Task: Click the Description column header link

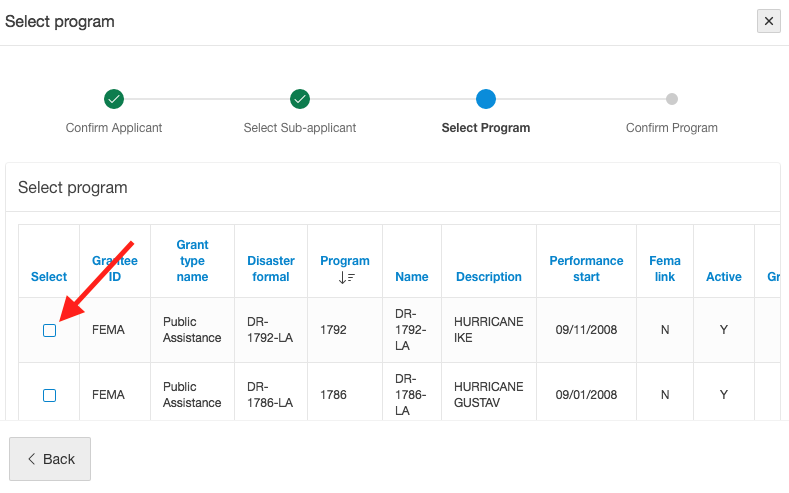Action: coord(489,277)
